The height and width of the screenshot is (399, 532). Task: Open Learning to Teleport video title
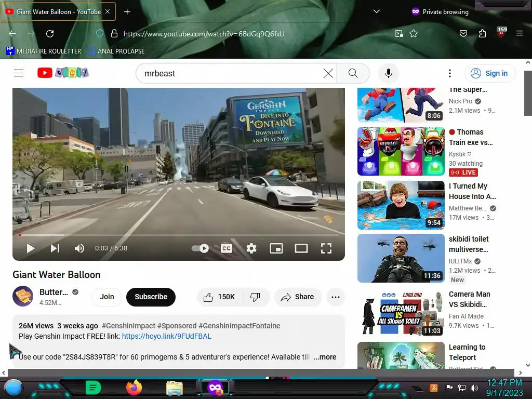[x=467, y=352]
